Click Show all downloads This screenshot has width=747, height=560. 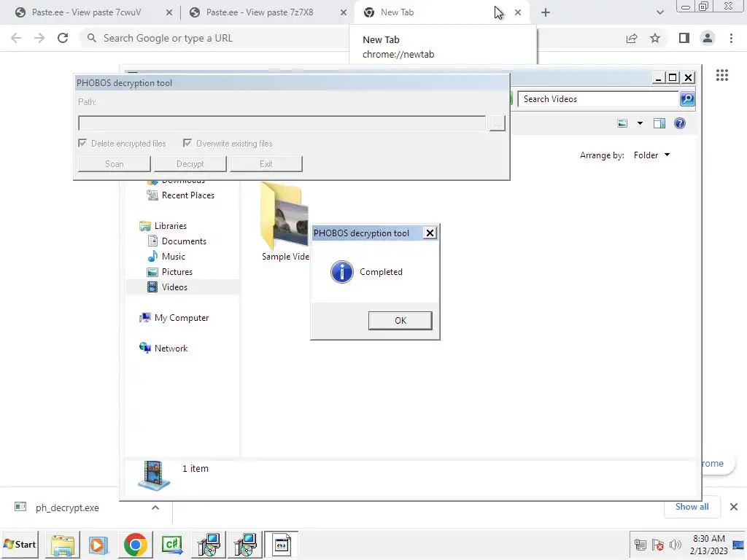pyautogui.click(x=692, y=507)
